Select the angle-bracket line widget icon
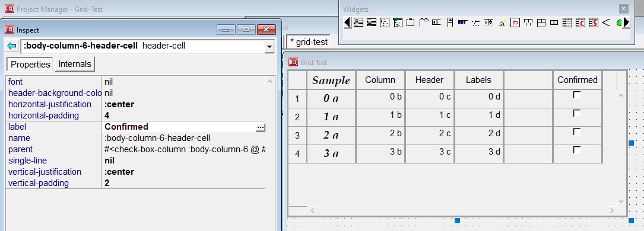This screenshot has height=231, width=644. click(606, 23)
